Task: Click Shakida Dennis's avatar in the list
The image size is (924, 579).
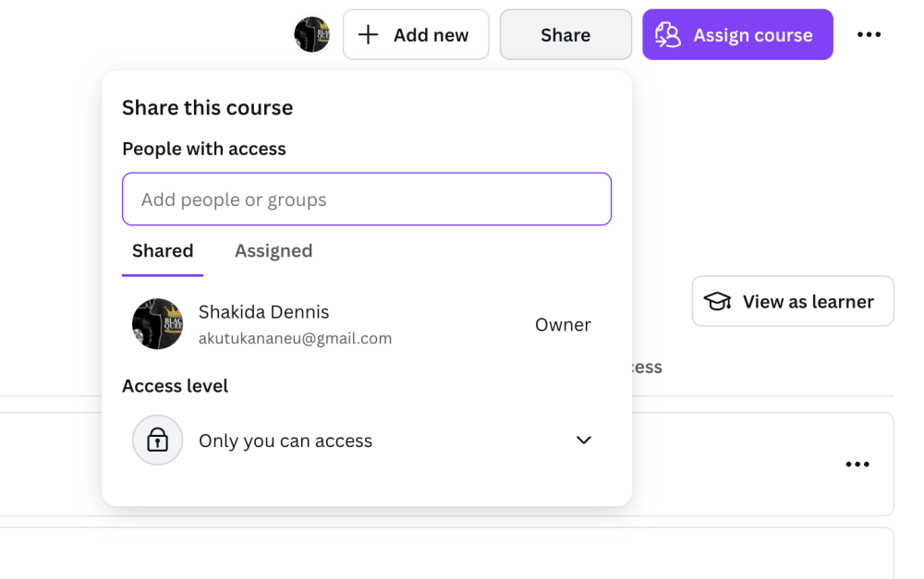Action: click(x=157, y=324)
